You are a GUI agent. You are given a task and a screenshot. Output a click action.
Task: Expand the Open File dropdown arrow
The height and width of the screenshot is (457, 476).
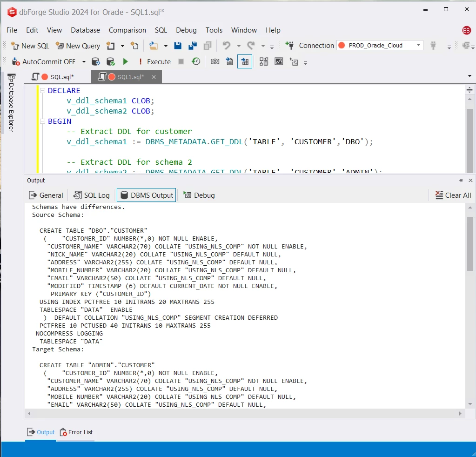[x=166, y=46]
